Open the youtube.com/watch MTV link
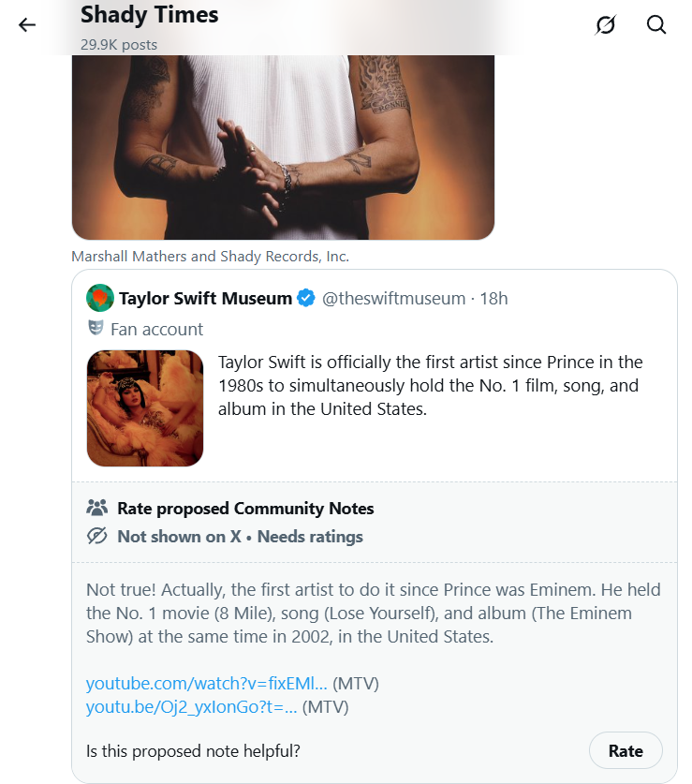The image size is (692, 784). pos(207,682)
